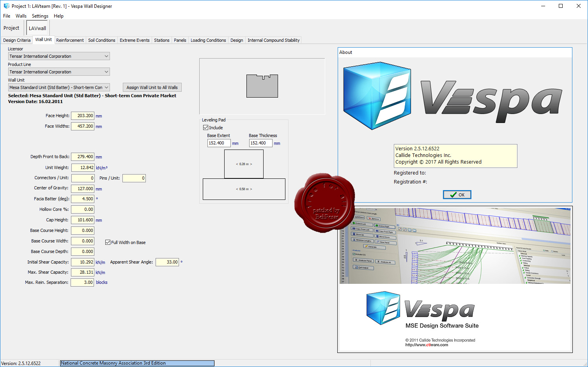Click the Base Course Width field
The image size is (588, 367).
point(83,241)
